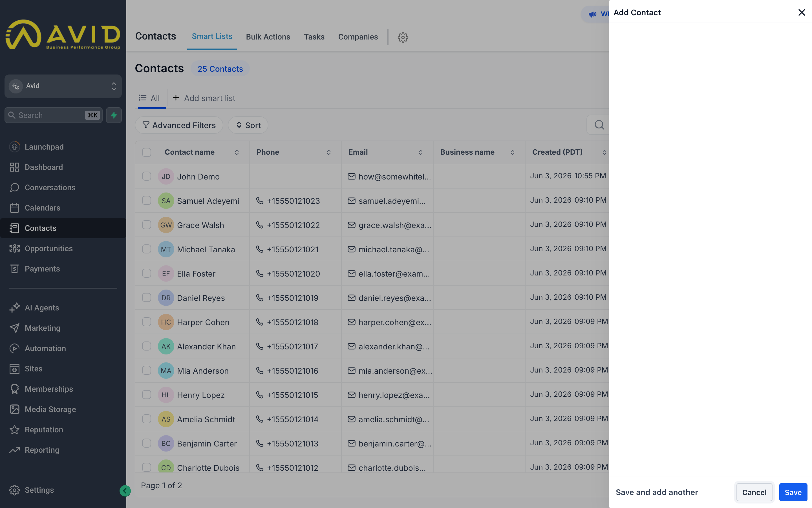
Task: Click the blue Save button
Action: pyautogui.click(x=793, y=492)
